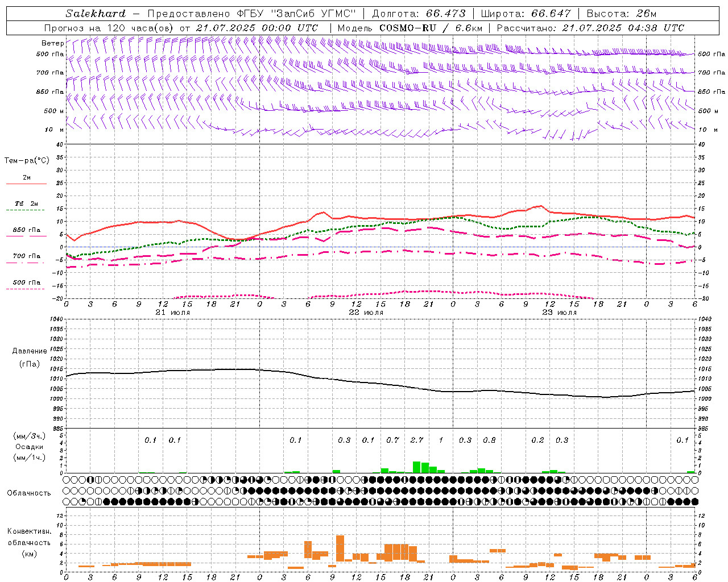
Task: Click the 700 гПа temperature legend label
Action: click(26, 256)
